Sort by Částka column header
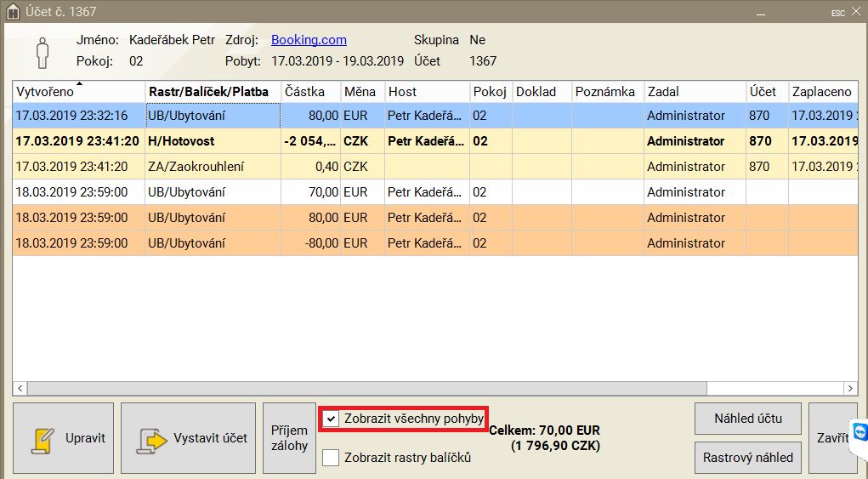This screenshot has width=868, height=479. [310, 92]
